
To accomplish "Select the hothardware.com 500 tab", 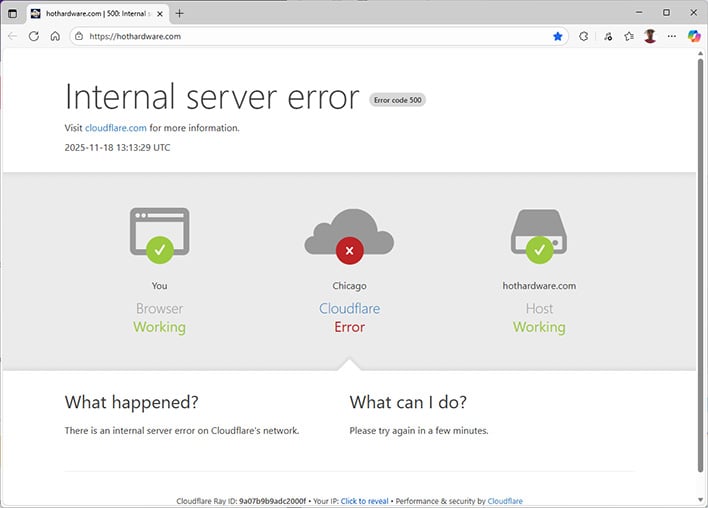I will point(98,14).
